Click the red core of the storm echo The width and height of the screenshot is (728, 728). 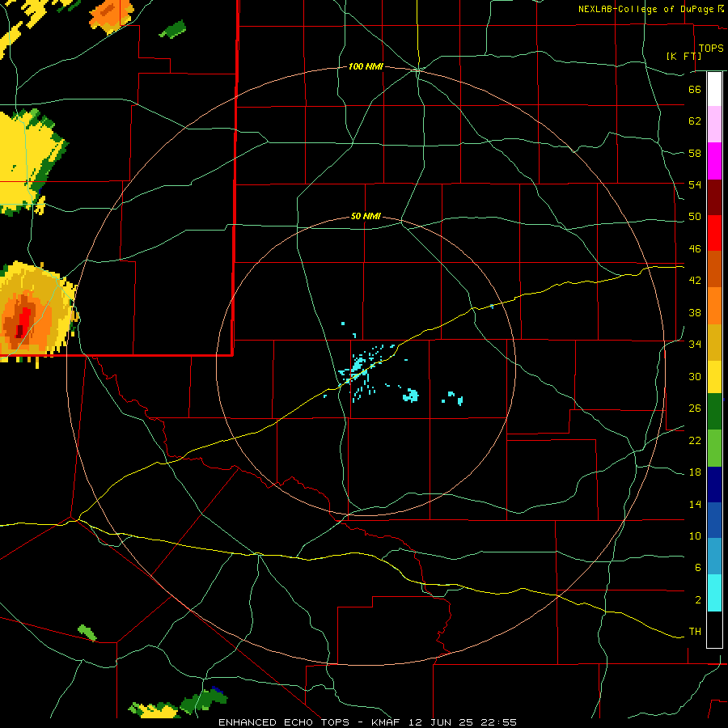coord(23,320)
